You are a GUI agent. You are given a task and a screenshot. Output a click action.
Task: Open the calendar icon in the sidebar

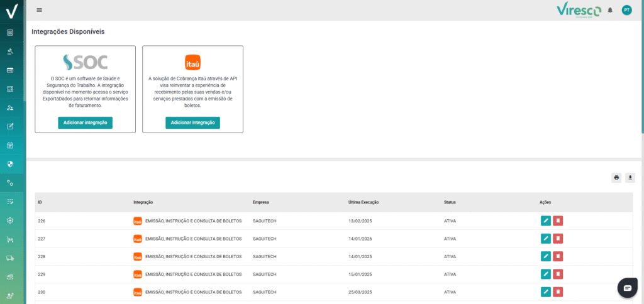pyautogui.click(x=10, y=145)
